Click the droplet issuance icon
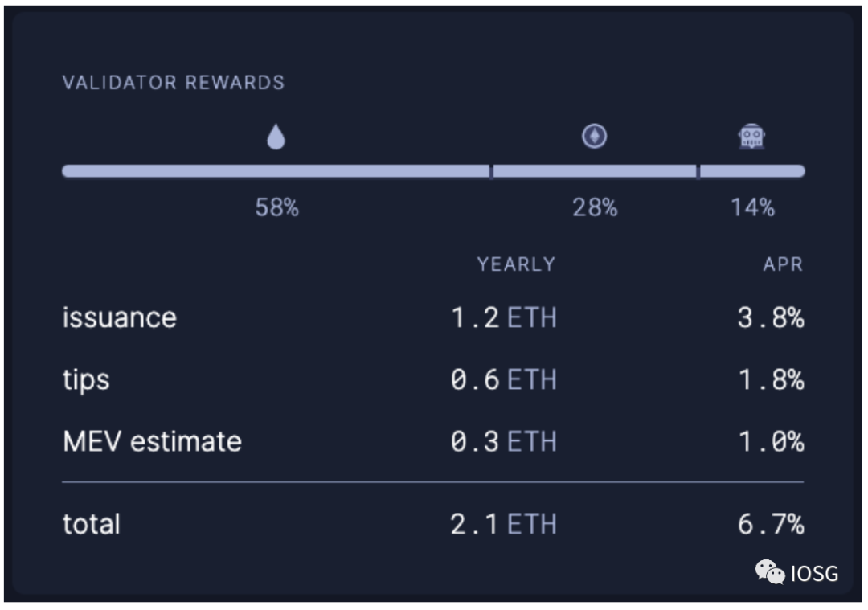 (276, 138)
